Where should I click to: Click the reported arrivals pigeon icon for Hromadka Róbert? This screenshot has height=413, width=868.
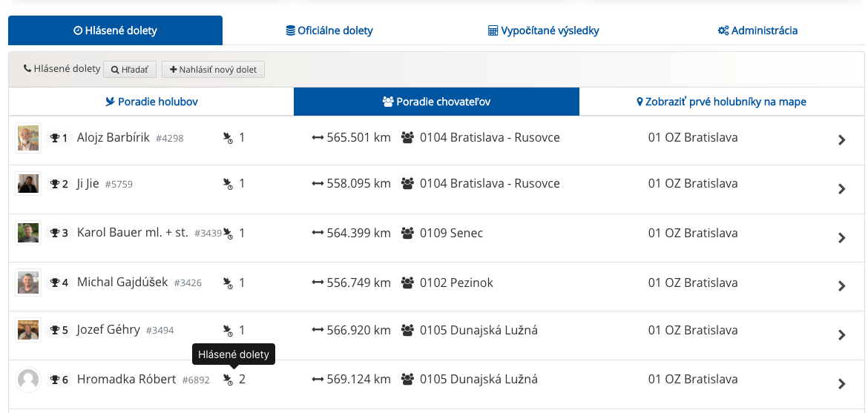[x=228, y=380]
